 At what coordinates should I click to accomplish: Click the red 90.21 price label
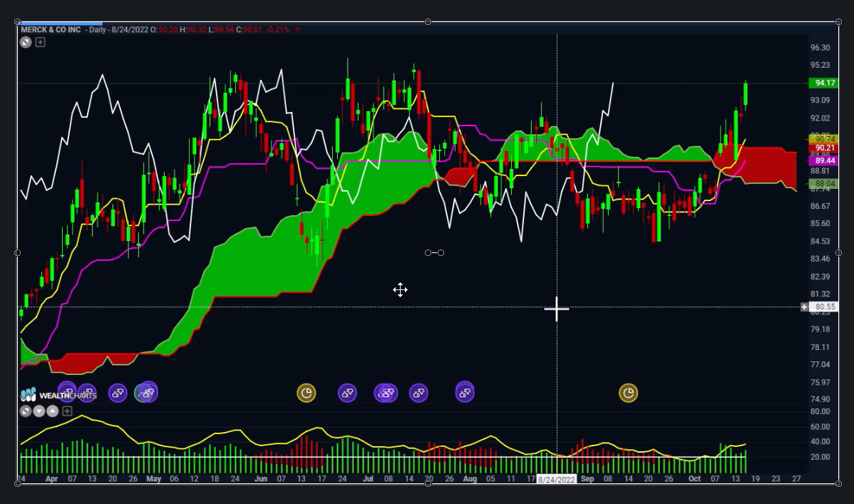823,148
